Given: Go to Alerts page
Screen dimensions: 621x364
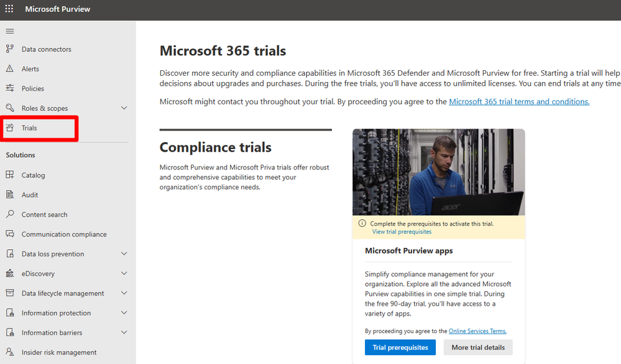Looking at the screenshot, I should click(30, 69).
